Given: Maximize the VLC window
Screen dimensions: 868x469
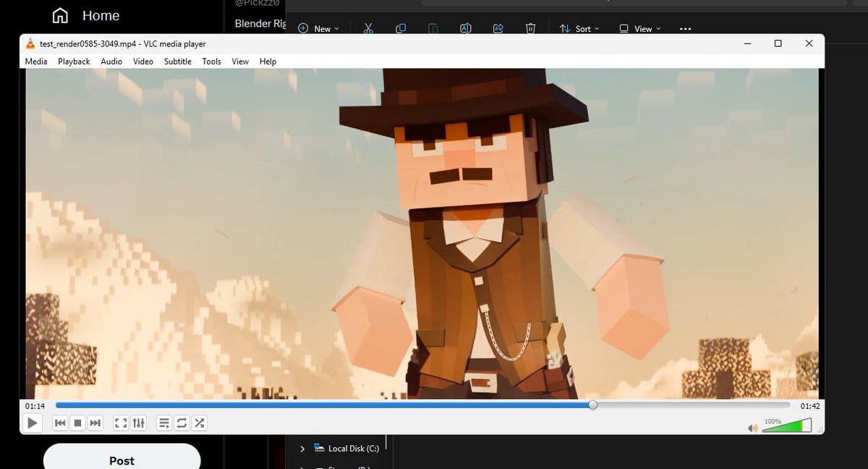Looking at the screenshot, I should pos(778,43).
